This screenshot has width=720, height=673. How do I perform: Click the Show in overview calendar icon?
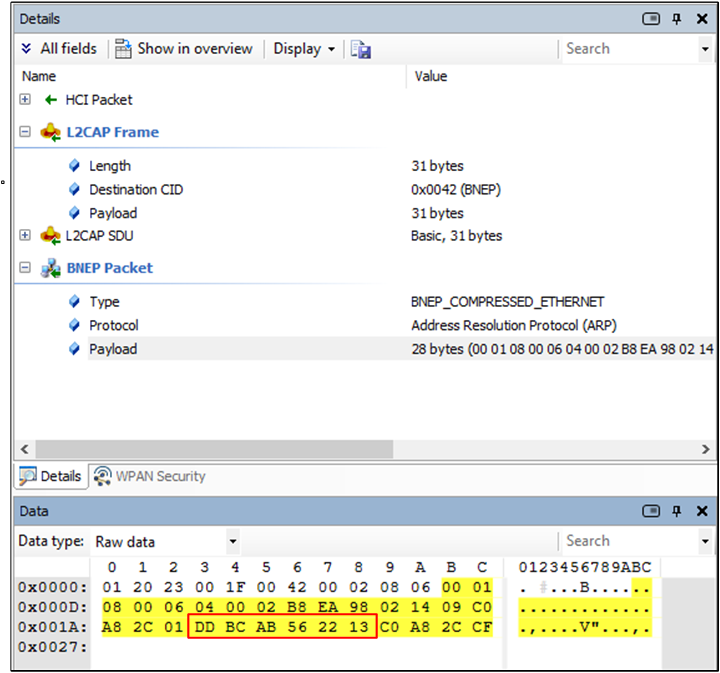[x=123, y=49]
